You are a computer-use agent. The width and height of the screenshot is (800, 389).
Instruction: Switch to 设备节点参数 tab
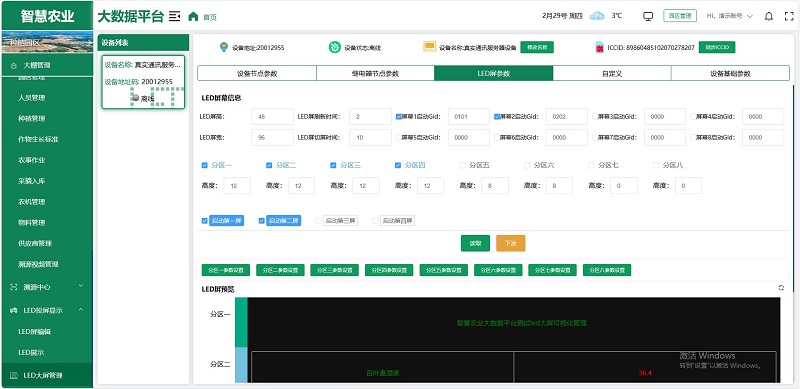tap(257, 73)
